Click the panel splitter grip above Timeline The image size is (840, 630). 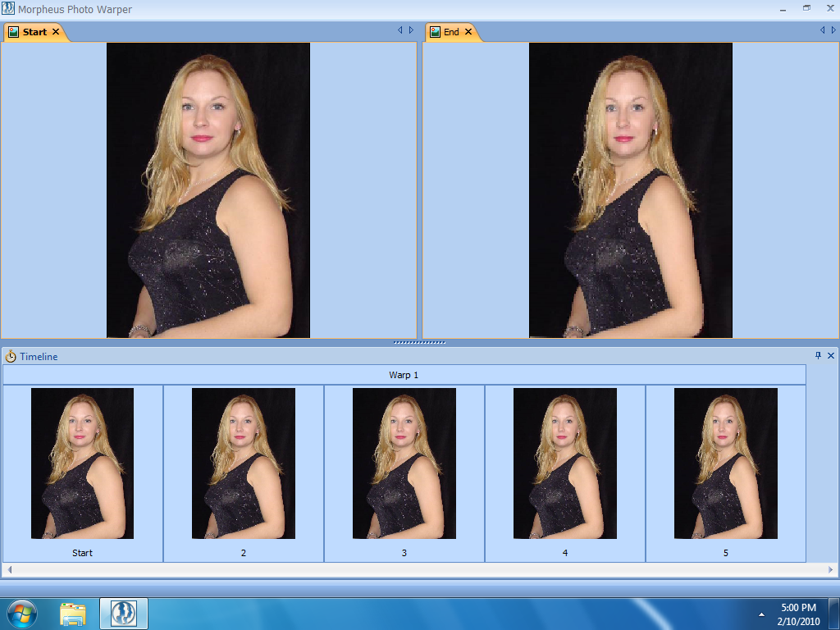point(419,342)
